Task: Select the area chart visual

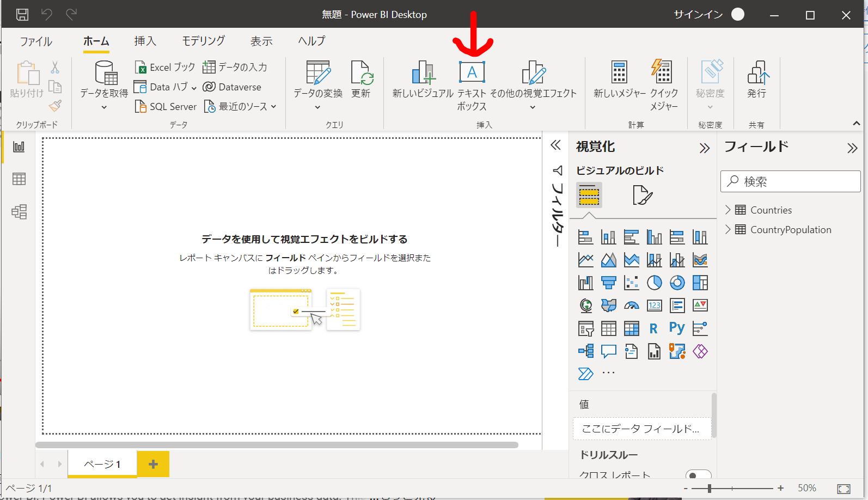Action: coord(608,260)
